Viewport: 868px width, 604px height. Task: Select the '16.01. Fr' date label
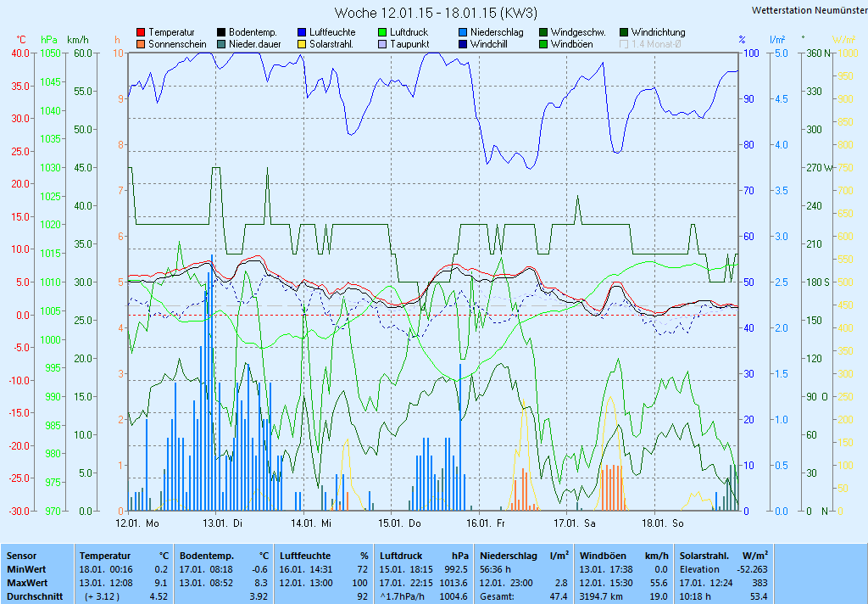(486, 523)
